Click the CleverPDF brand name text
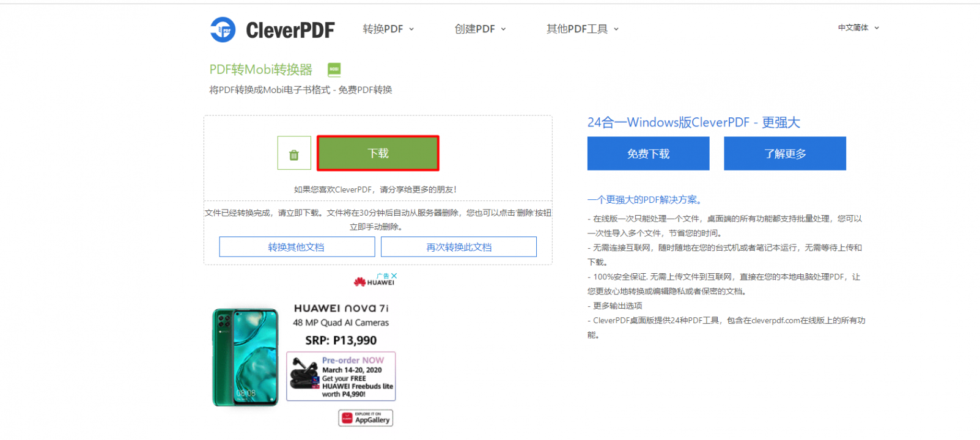 pyautogui.click(x=290, y=30)
